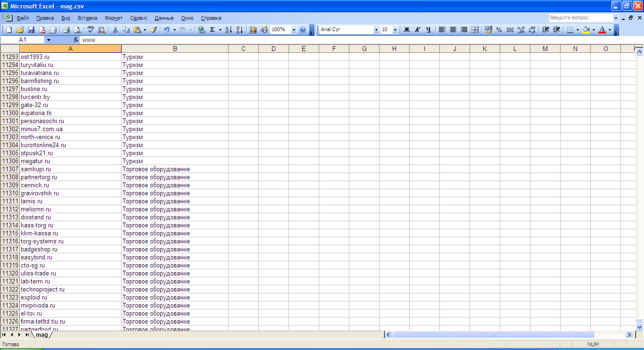Select cell containing kurortonline24.ru
The height and width of the screenshot is (350, 644).
(x=70, y=145)
